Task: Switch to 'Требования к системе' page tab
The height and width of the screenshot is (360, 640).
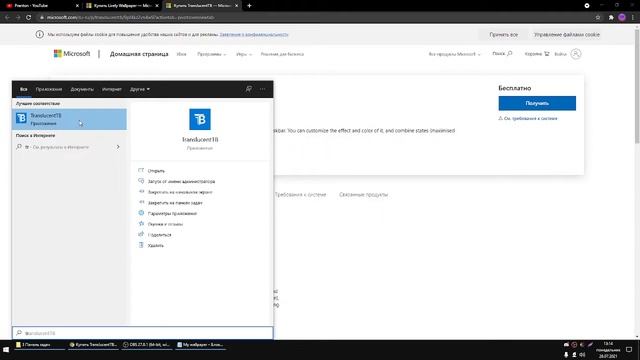Action: (300, 195)
